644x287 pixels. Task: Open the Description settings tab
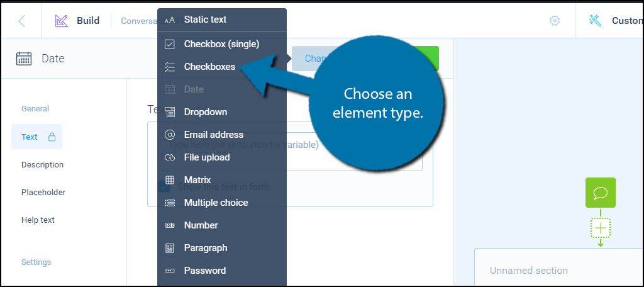point(42,165)
